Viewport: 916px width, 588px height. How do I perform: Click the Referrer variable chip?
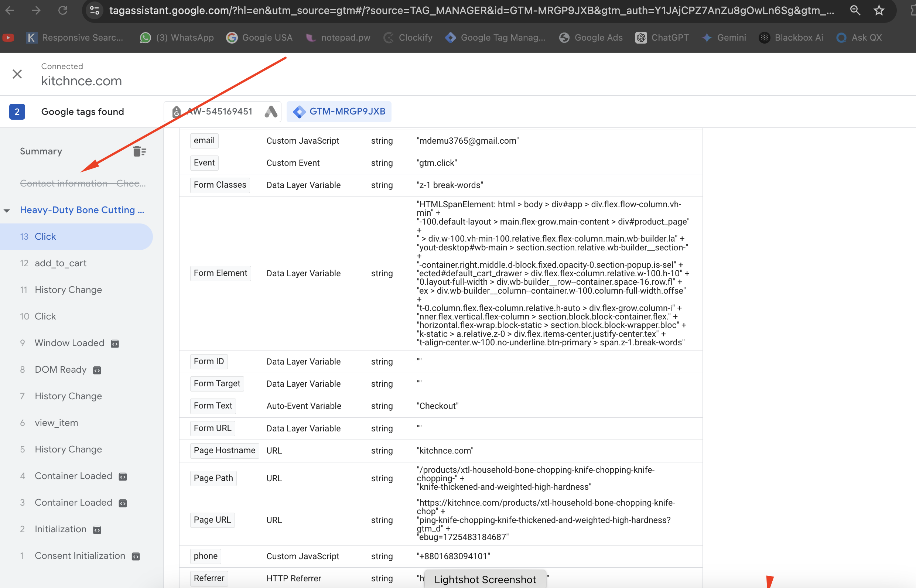(x=209, y=578)
